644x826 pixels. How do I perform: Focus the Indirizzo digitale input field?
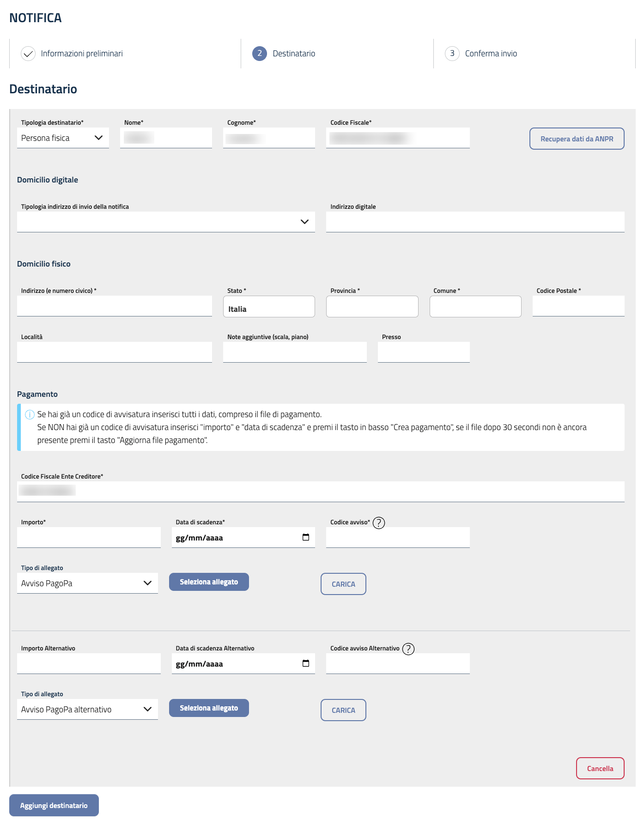[475, 222]
